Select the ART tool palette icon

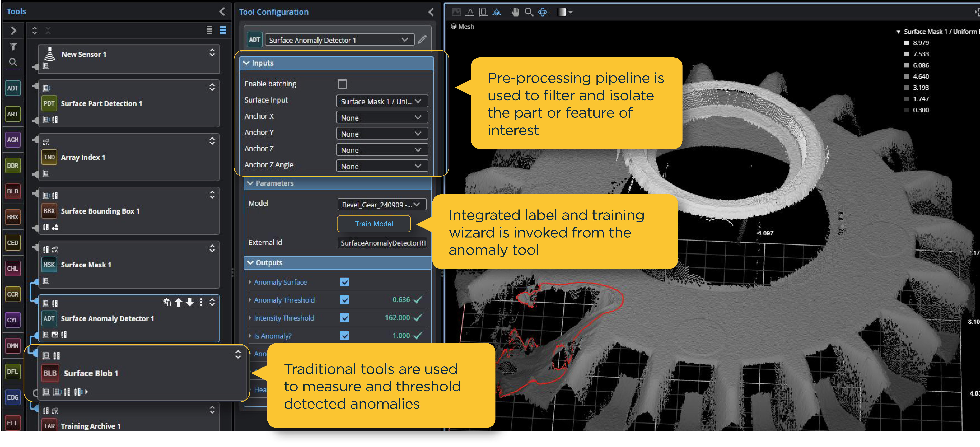(x=13, y=114)
